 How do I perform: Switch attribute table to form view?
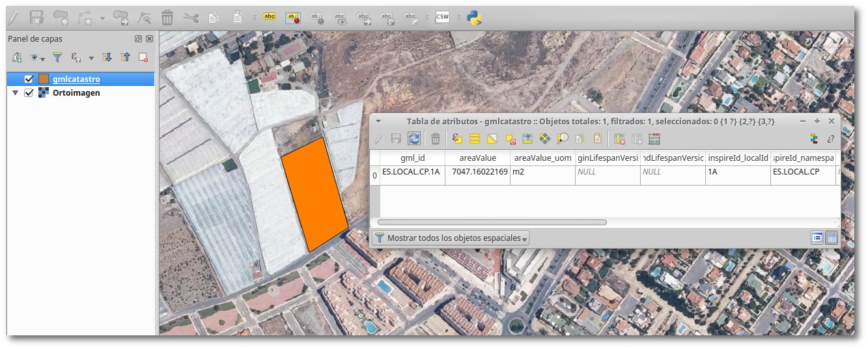coord(817,238)
